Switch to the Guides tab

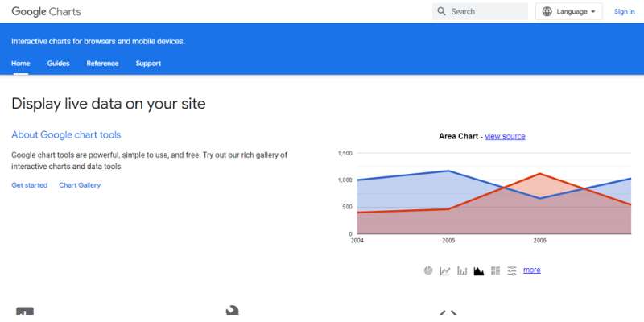click(58, 64)
